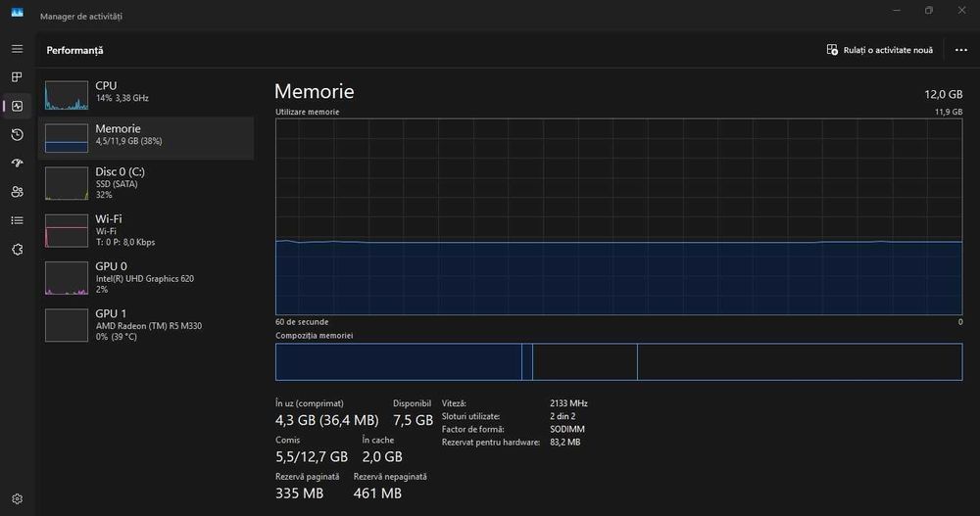The height and width of the screenshot is (516, 980).
Task: Click the GPU 0 mini graph thumbnail
Action: click(67, 278)
